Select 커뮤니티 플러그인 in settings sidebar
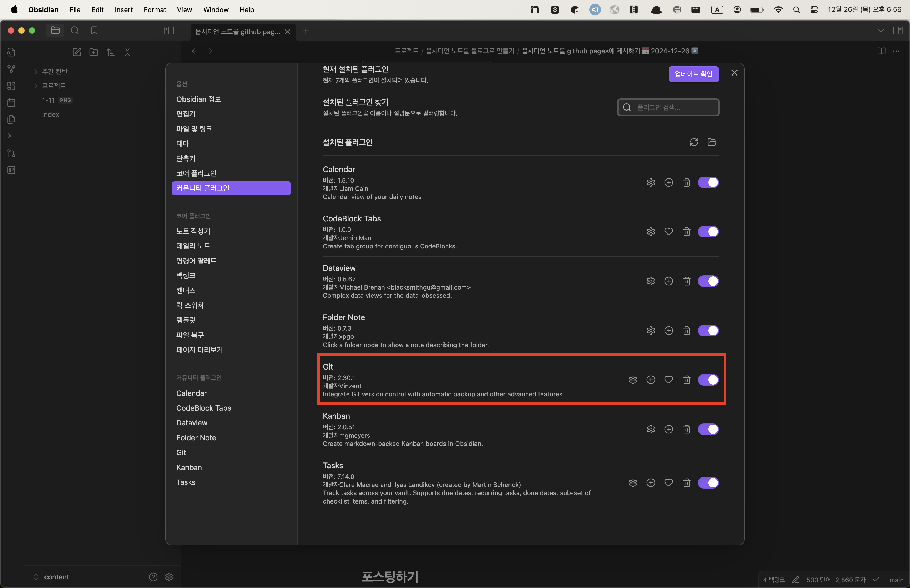Image resolution: width=910 pixels, height=588 pixels. [x=231, y=188]
